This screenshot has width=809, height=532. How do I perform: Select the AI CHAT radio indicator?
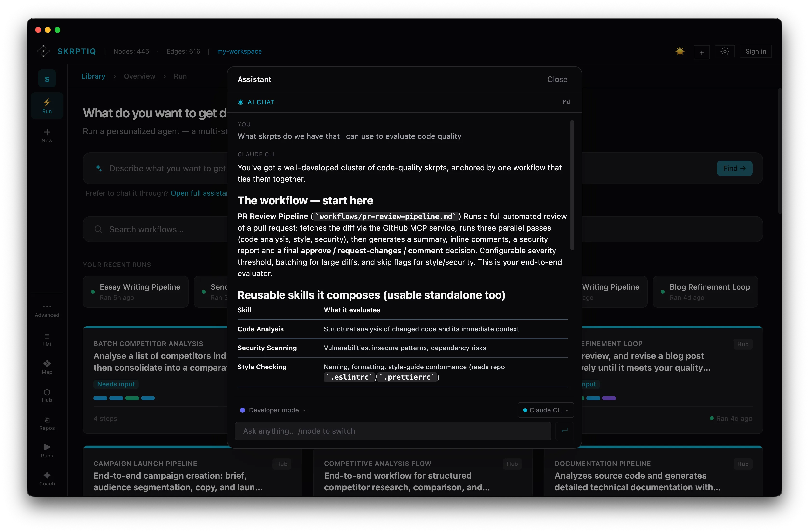point(240,102)
